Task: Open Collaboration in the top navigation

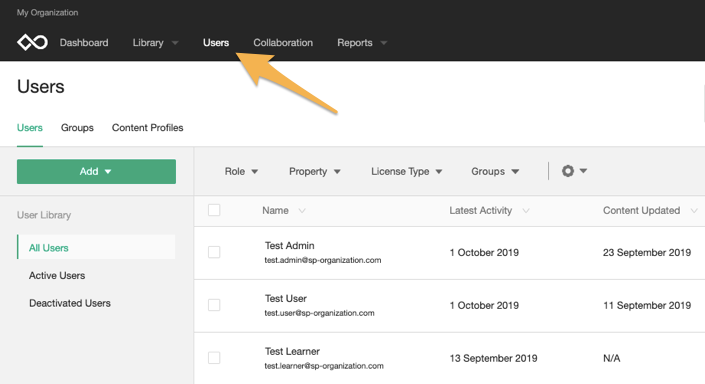Action: (283, 43)
